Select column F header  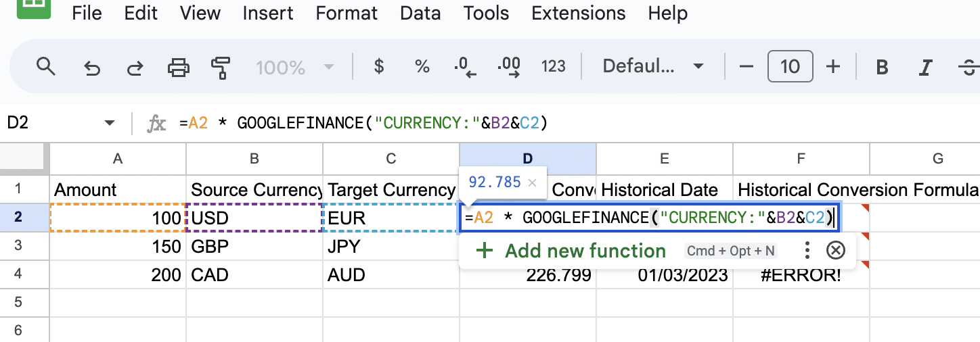tap(801, 159)
